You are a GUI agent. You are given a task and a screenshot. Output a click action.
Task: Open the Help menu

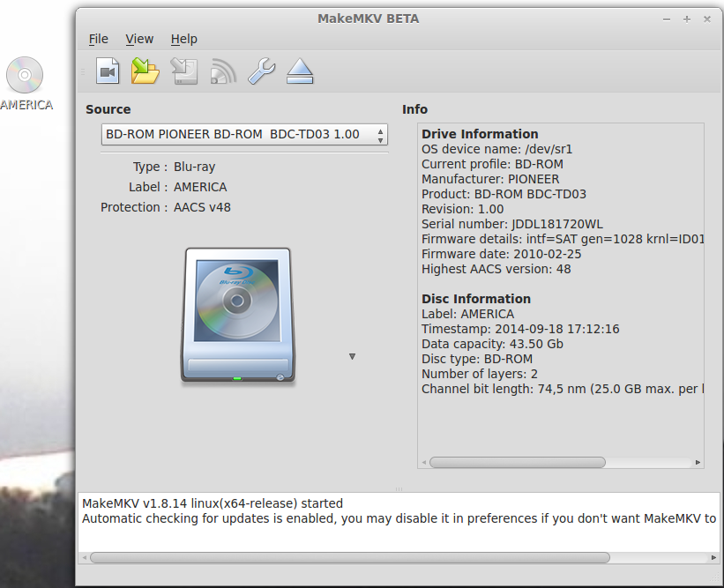(183, 39)
